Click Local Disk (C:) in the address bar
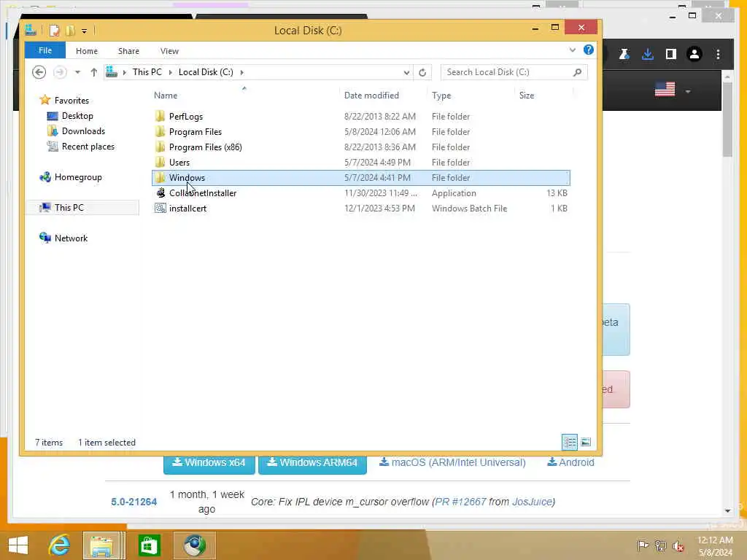The height and width of the screenshot is (560, 747). coord(206,72)
